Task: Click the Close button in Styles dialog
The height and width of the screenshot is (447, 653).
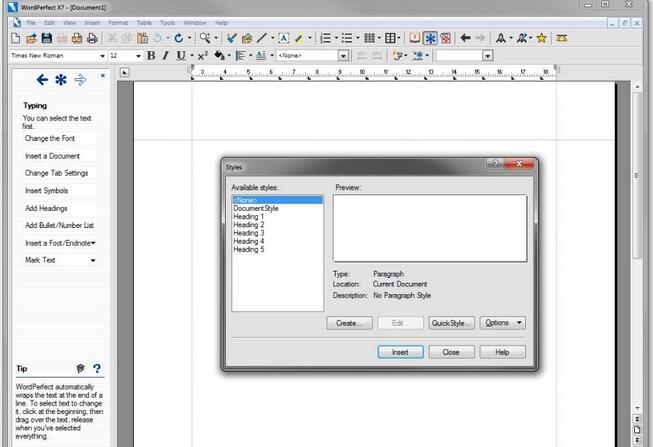Action: point(451,352)
